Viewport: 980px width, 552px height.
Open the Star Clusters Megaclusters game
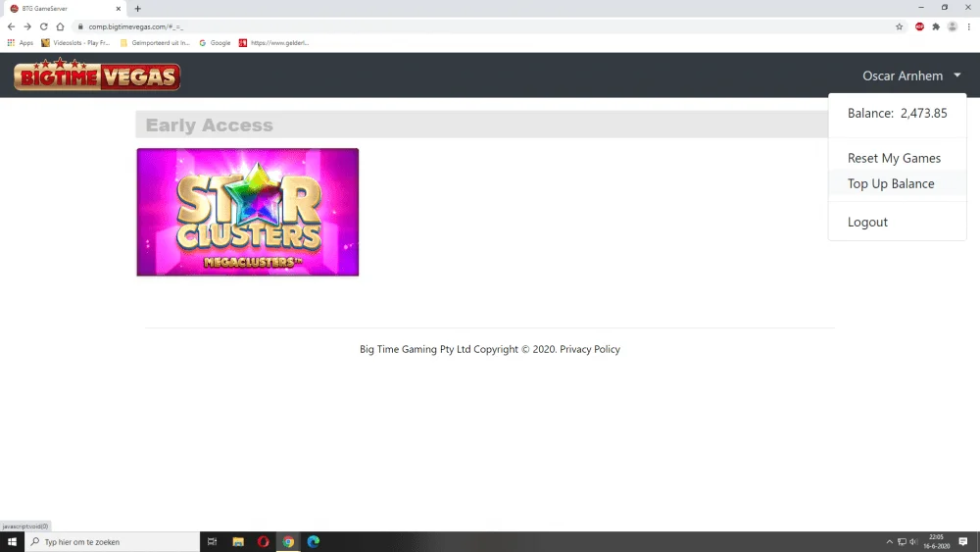pos(248,212)
